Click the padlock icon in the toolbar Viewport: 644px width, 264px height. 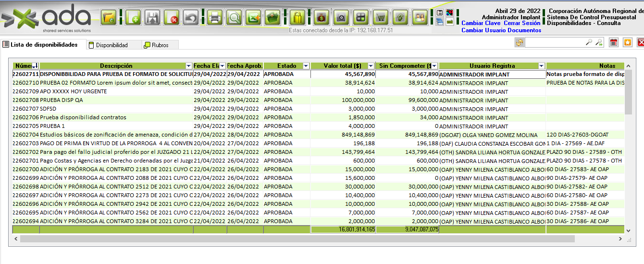pyautogui.click(x=297, y=18)
